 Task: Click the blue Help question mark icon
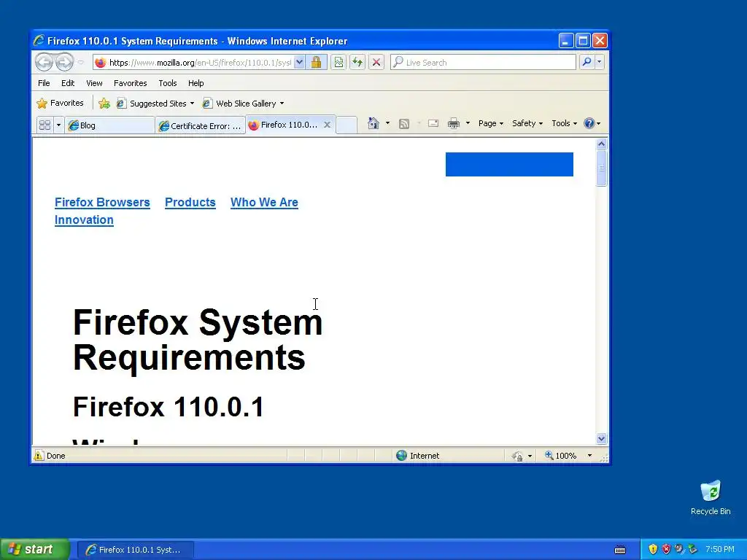[589, 123]
